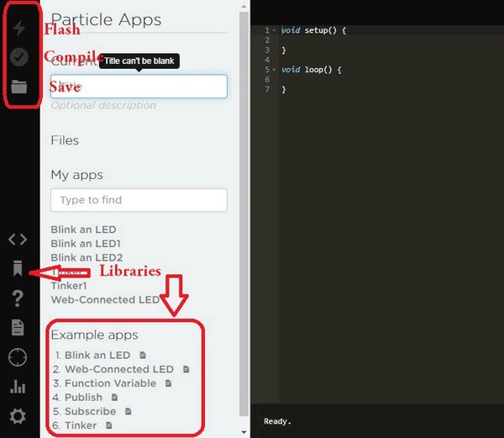Open Help via the question mark icon
Image resolution: width=504 pixels, height=438 pixels.
coord(18,298)
